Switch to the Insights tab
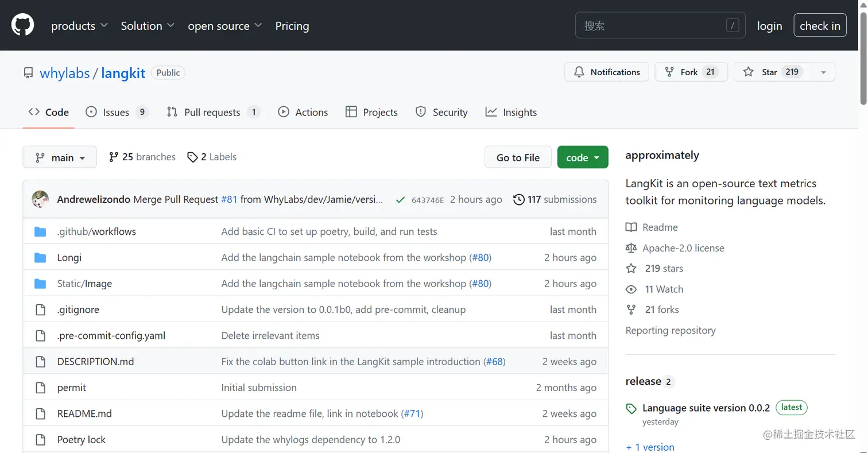The image size is (868, 453). click(511, 113)
